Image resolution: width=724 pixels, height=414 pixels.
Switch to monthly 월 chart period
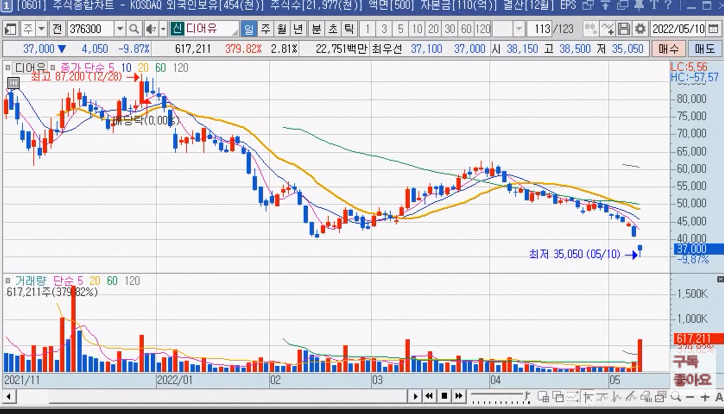282,29
